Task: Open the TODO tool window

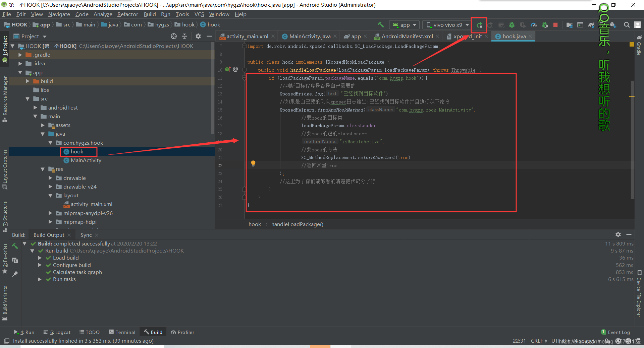Action: click(90, 332)
